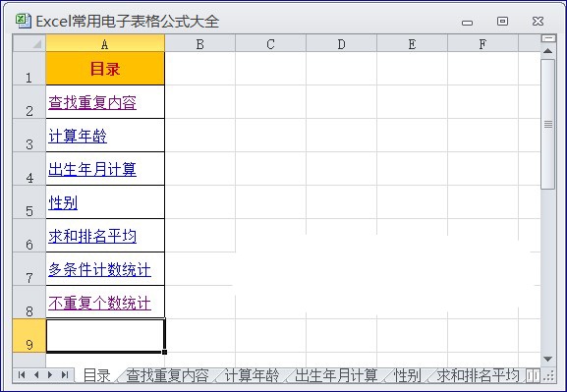Open the 查找重复内容 hyperlink in cell A2
Viewport: 567px width, 392px height.
click(x=92, y=103)
